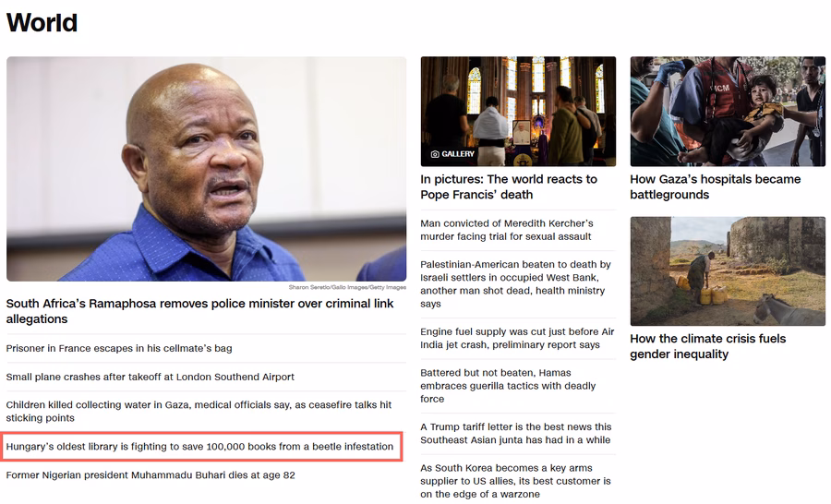
Task: Open the Hamas guerilla tactics story
Action: tap(508, 386)
